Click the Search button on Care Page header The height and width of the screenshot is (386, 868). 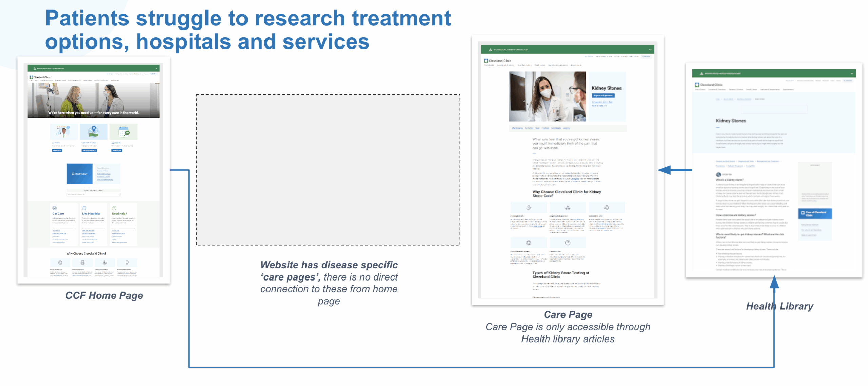(x=647, y=56)
